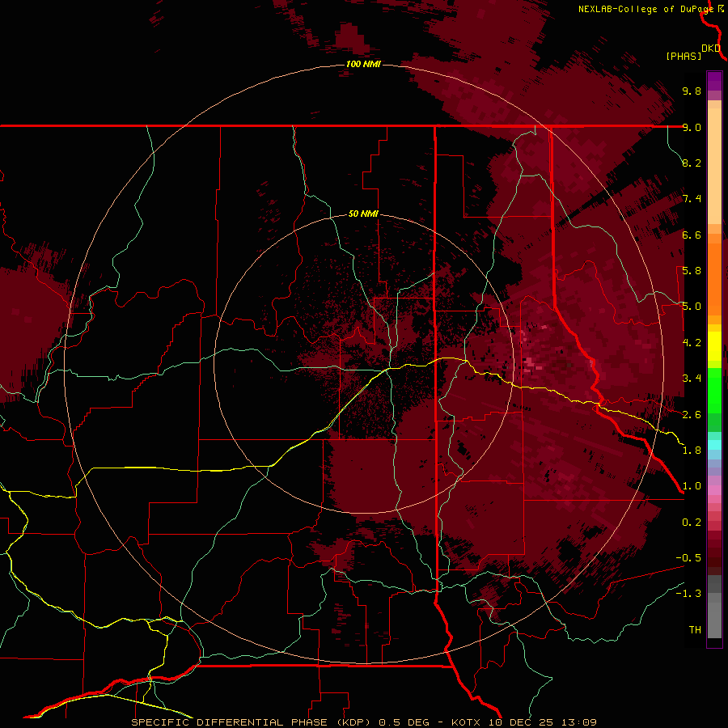The height and width of the screenshot is (728, 728).
Task: Click the 5.8 value on the color scale
Action: [692, 271]
